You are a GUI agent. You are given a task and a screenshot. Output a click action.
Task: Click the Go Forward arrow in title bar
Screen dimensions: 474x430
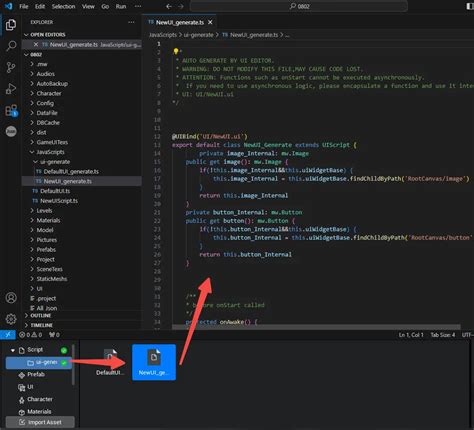[x=181, y=6]
